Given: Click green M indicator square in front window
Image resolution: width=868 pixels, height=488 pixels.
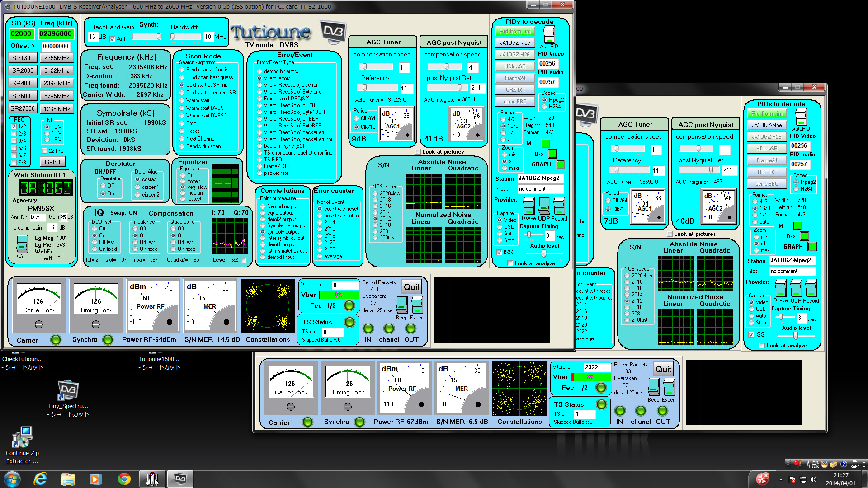Looking at the screenshot, I should pyautogui.click(x=545, y=144).
